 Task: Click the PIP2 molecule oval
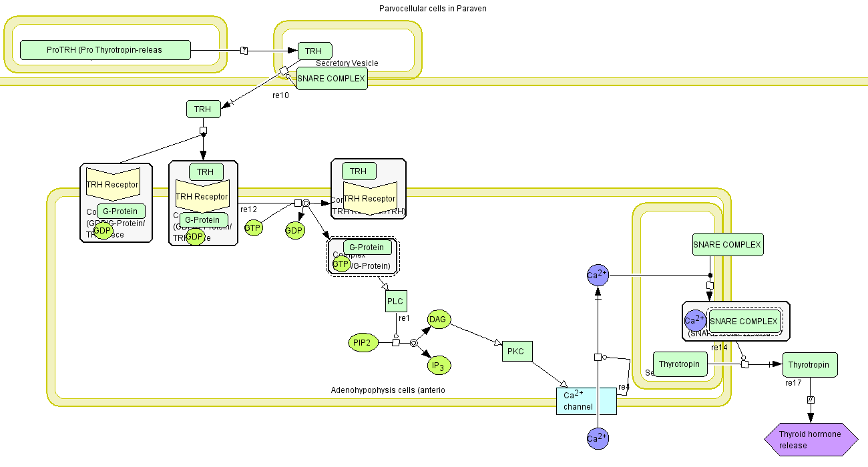pyautogui.click(x=363, y=343)
